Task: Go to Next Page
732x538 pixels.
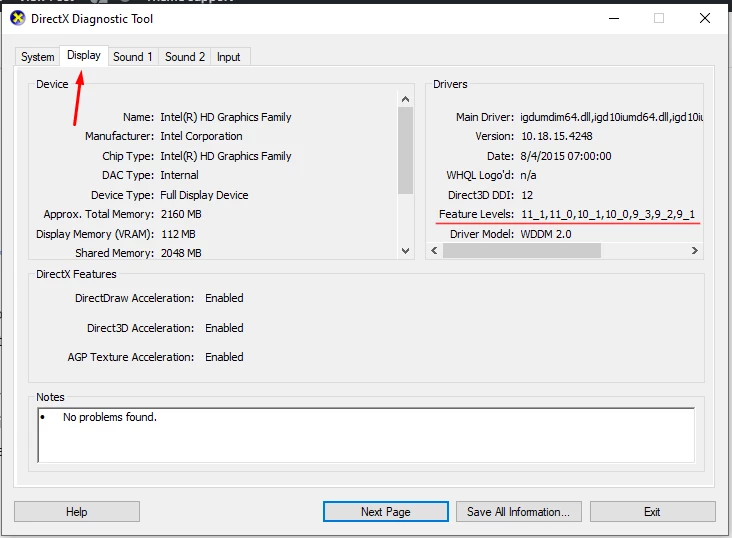Action: (386, 512)
